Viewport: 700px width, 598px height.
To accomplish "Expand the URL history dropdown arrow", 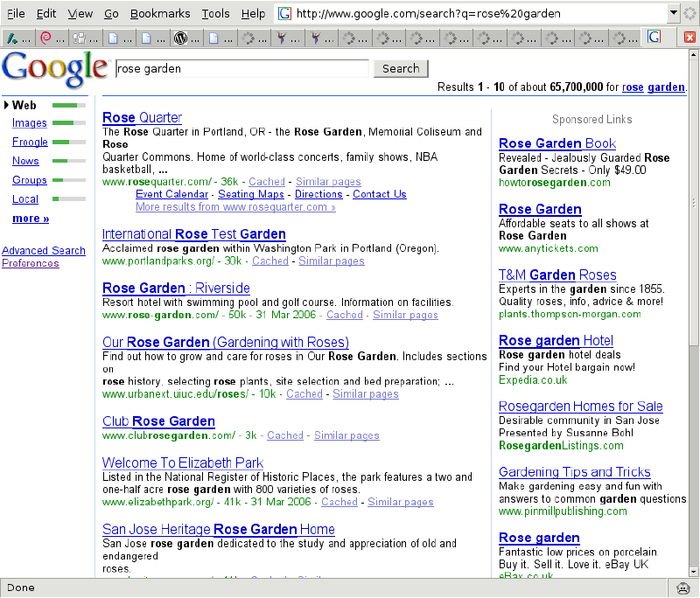I will 673,13.
